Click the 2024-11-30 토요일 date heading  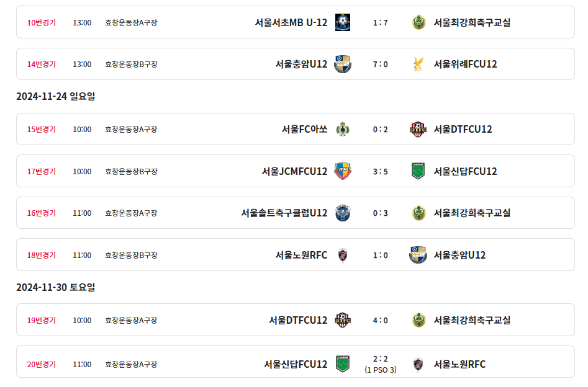click(x=56, y=287)
